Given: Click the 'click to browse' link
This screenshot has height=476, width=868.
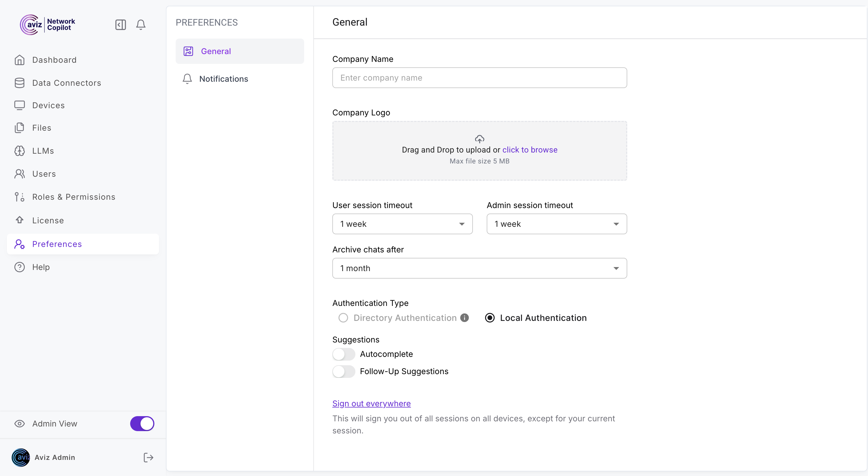Looking at the screenshot, I should pyautogui.click(x=530, y=150).
